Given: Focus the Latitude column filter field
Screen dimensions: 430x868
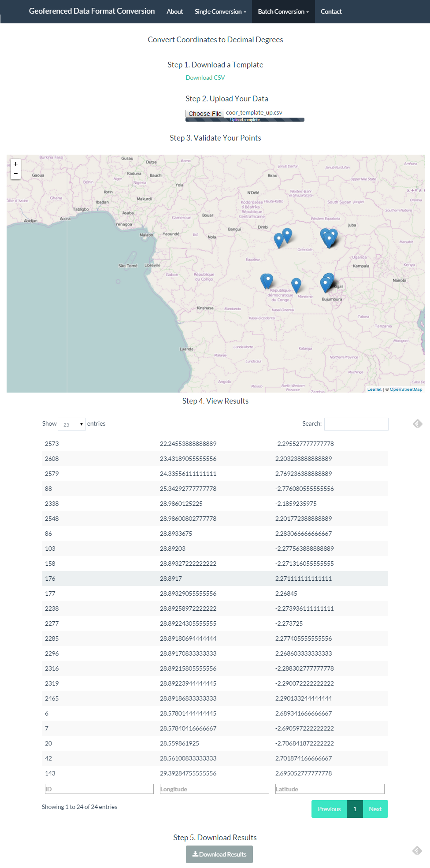Looking at the screenshot, I should click(x=330, y=789).
